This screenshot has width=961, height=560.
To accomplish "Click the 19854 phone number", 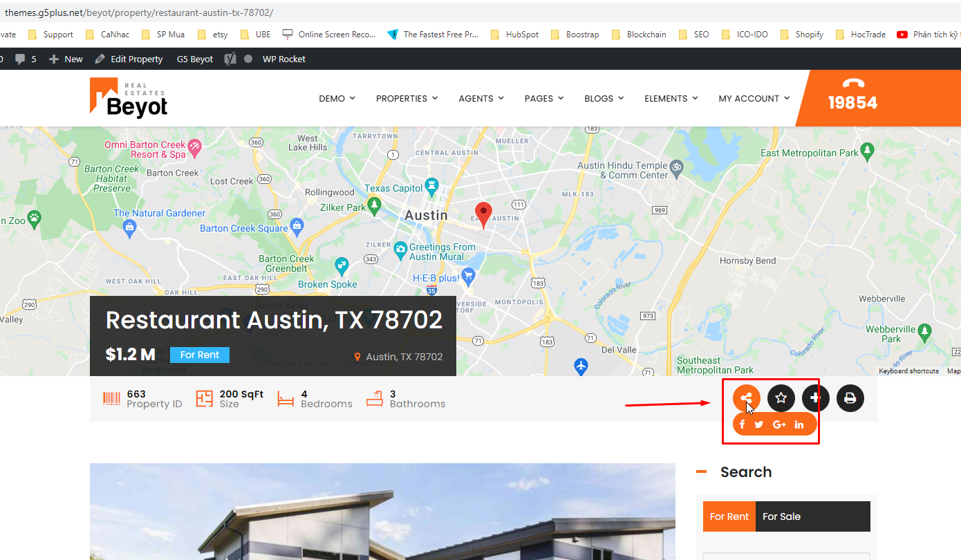I will click(853, 102).
